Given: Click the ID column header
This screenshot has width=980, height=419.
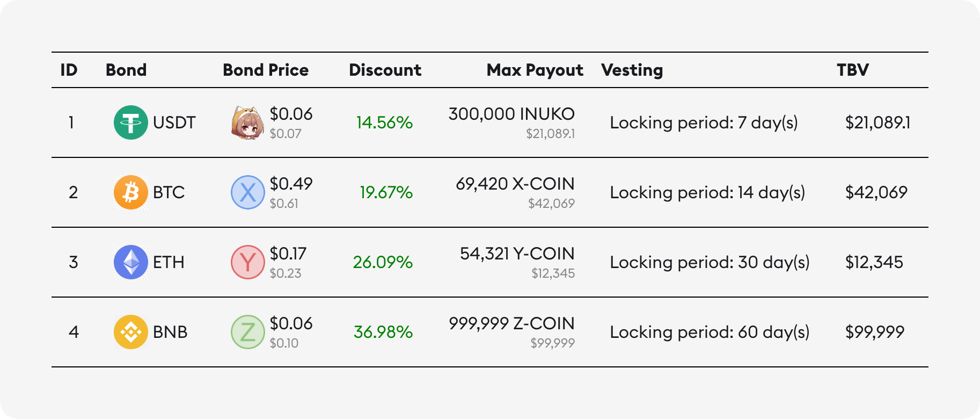Looking at the screenshot, I should point(69,70).
